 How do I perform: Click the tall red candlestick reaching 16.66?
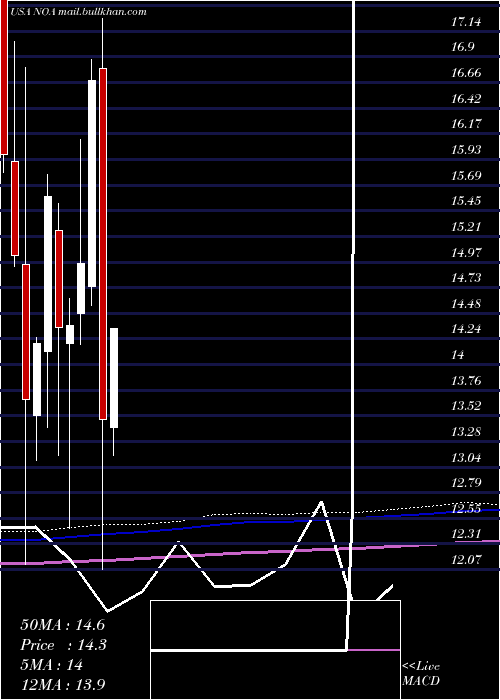[x=103, y=244]
